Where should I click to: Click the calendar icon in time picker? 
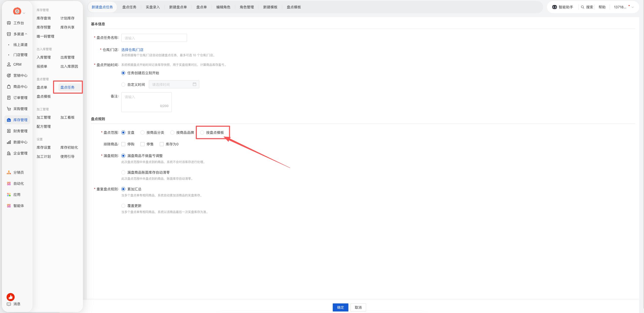(x=195, y=84)
